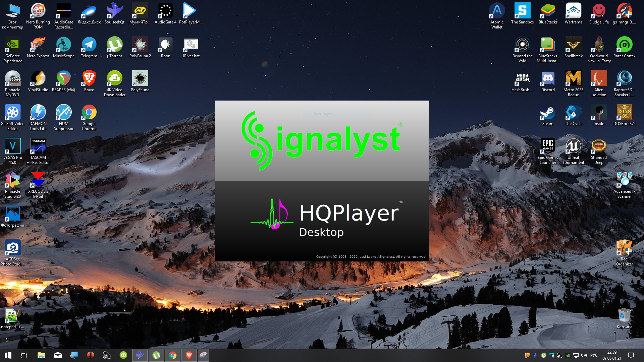
Task: Select the XRECODE 3 [64-bit] desktop icon
Action: coord(38,185)
